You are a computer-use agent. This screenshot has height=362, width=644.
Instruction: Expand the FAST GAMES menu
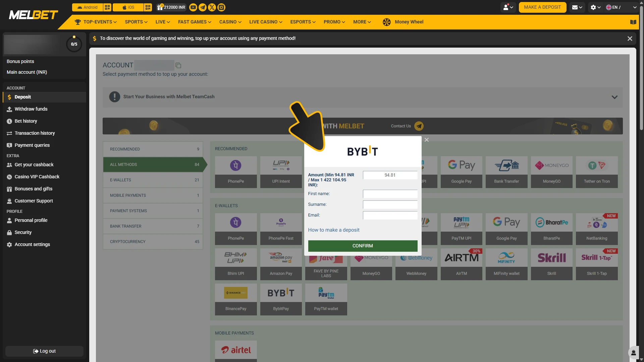(195, 22)
